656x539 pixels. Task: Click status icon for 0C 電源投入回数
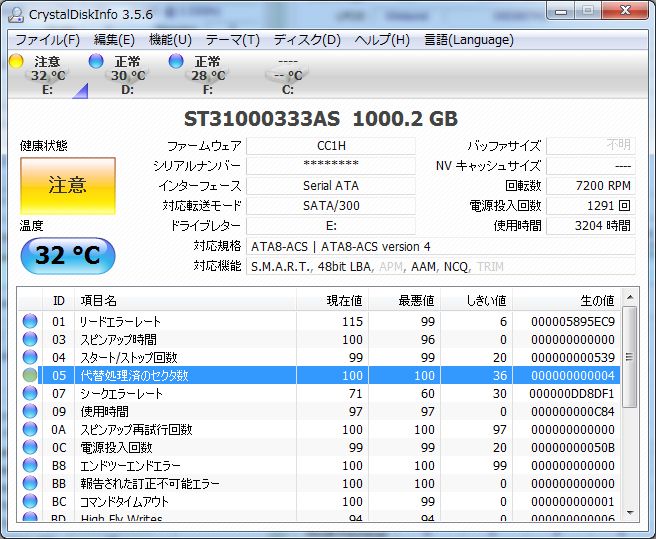(30, 447)
